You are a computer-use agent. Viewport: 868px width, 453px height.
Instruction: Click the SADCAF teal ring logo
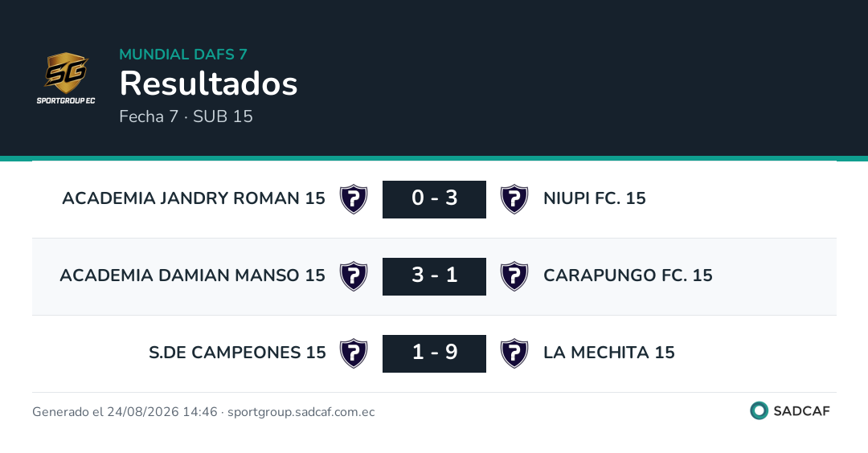pyautogui.click(x=759, y=411)
